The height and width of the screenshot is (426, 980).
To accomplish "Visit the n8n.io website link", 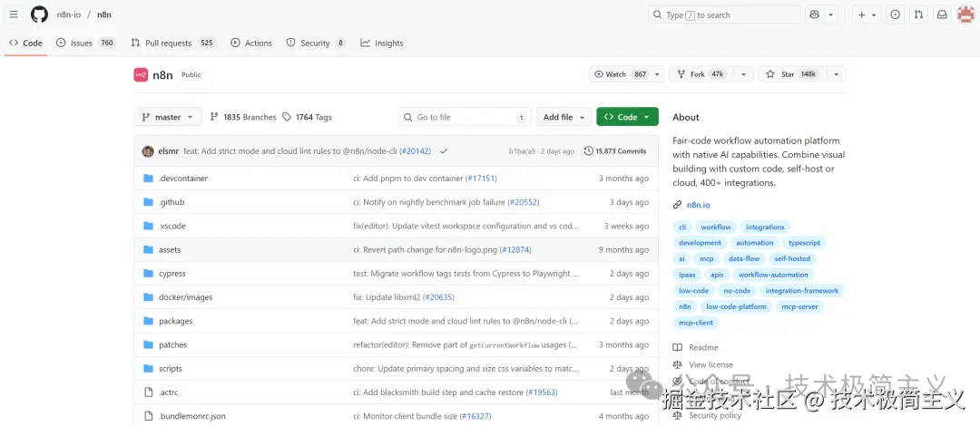I will pyautogui.click(x=698, y=205).
